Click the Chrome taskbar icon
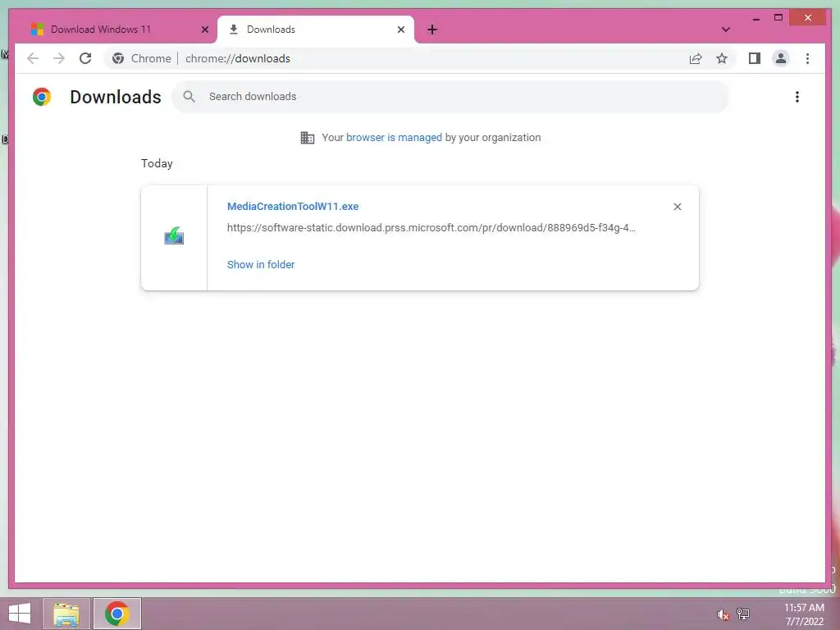840x630 pixels. pyautogui.click(x=116, y=614)
